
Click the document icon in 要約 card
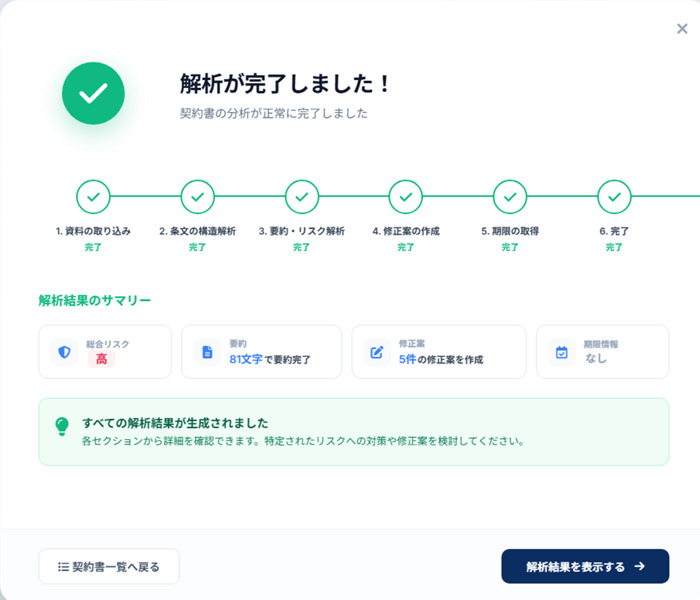pos(207,352)
